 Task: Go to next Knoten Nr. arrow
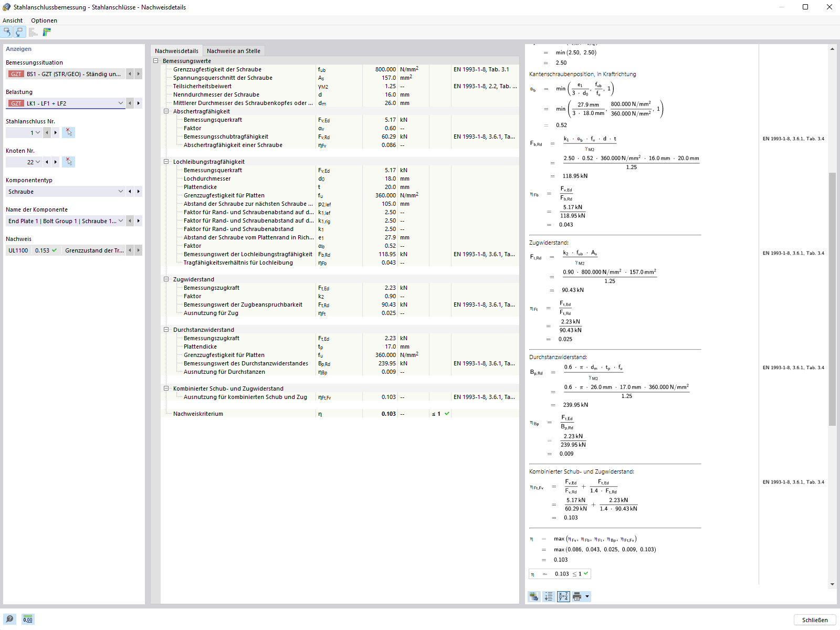tap(56, 162)
